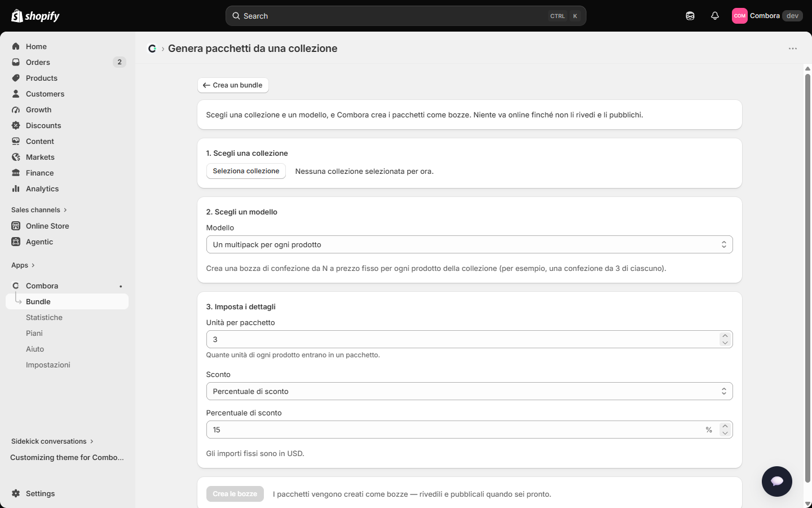Click the Search bar

pos(406,16)
